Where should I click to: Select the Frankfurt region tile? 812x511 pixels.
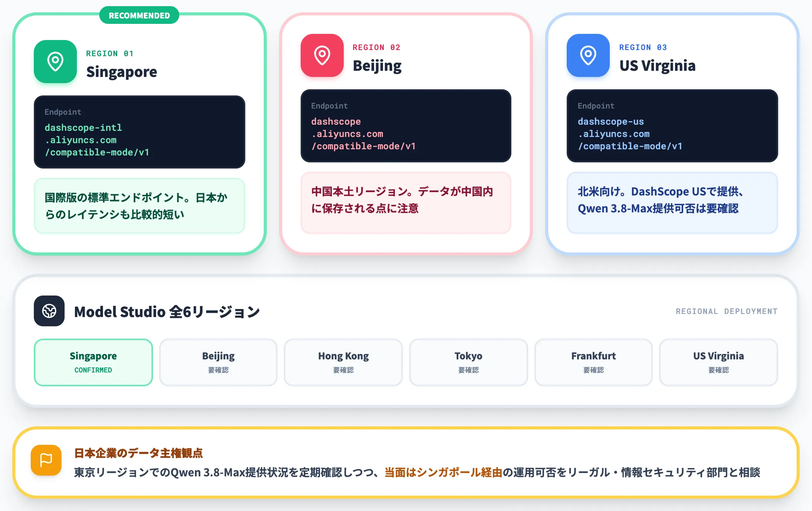tap(594, 362)
